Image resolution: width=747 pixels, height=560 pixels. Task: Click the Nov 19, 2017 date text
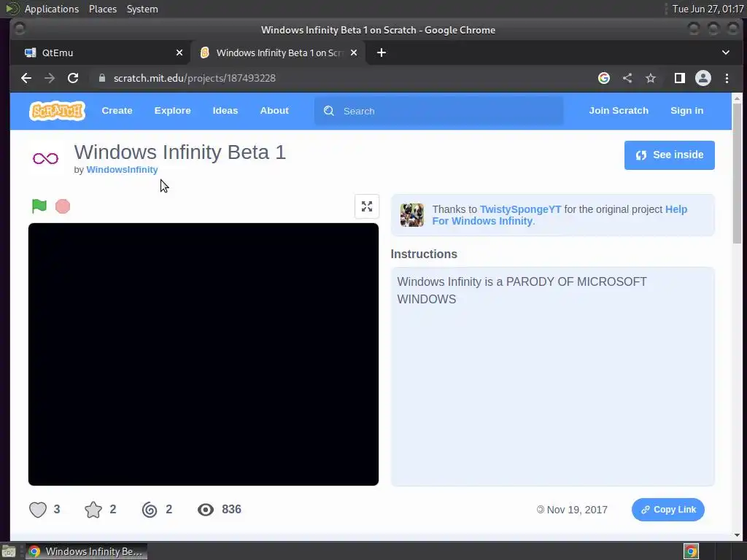[x=577, y=510]
